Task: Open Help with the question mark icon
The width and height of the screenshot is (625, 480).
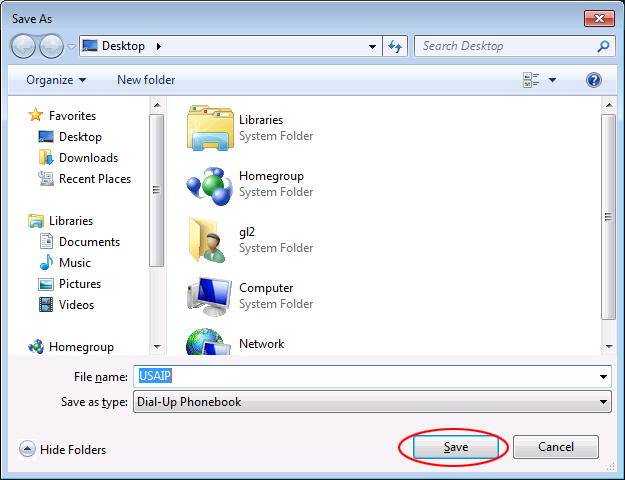Action: [x=594, y=80]
